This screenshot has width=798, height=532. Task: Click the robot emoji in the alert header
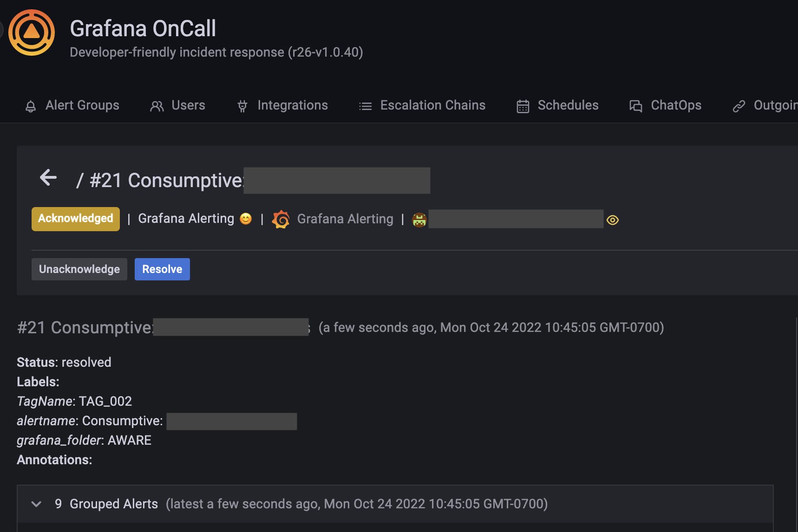pos(419,219)
